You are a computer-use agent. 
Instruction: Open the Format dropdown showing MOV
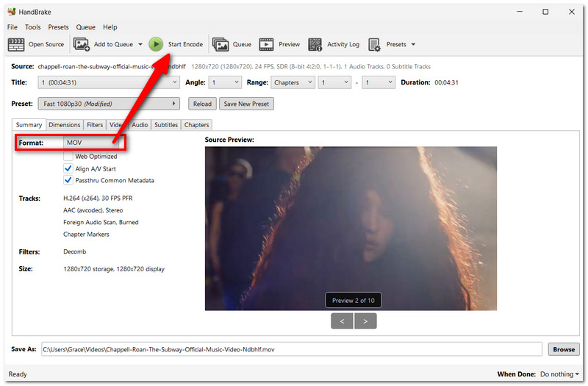[93, 143]
